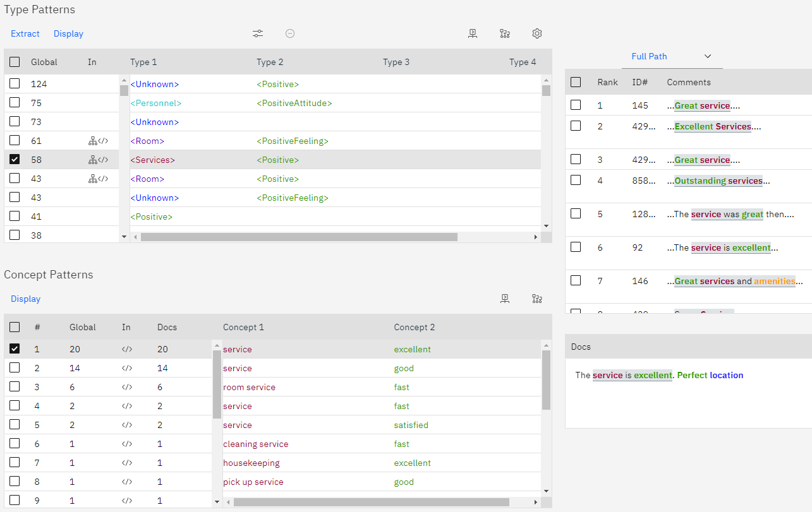
Task: Click Extract in Type Patterns
Action: [x=25, y=33]
